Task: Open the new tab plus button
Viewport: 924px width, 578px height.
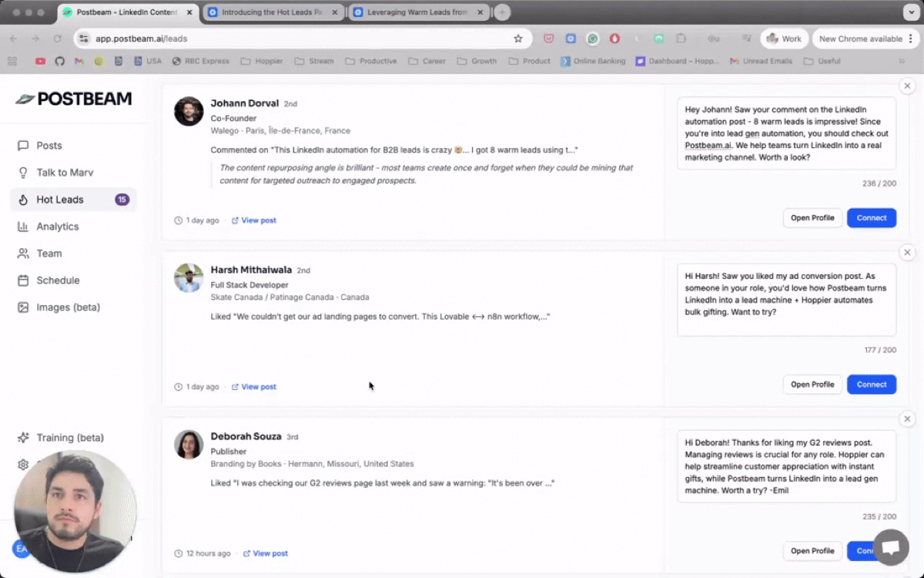Action: (502, 12)
